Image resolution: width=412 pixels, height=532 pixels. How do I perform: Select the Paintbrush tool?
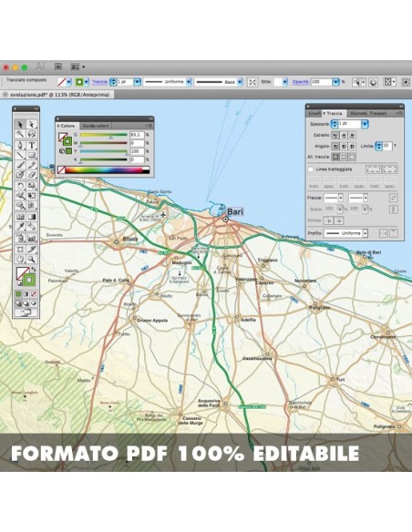click(20, 165)
